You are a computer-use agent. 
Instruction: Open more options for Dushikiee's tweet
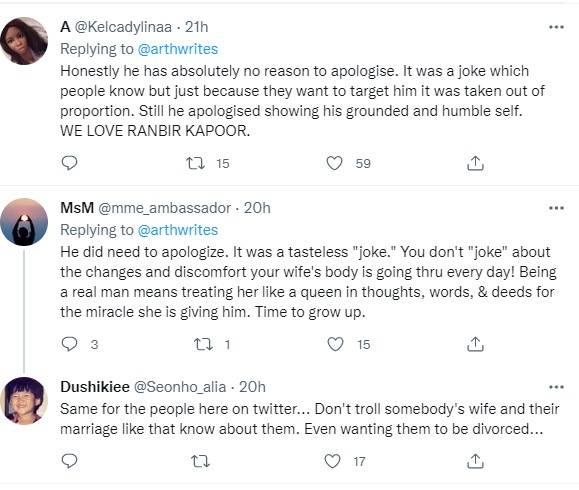(x=556, y=387)
